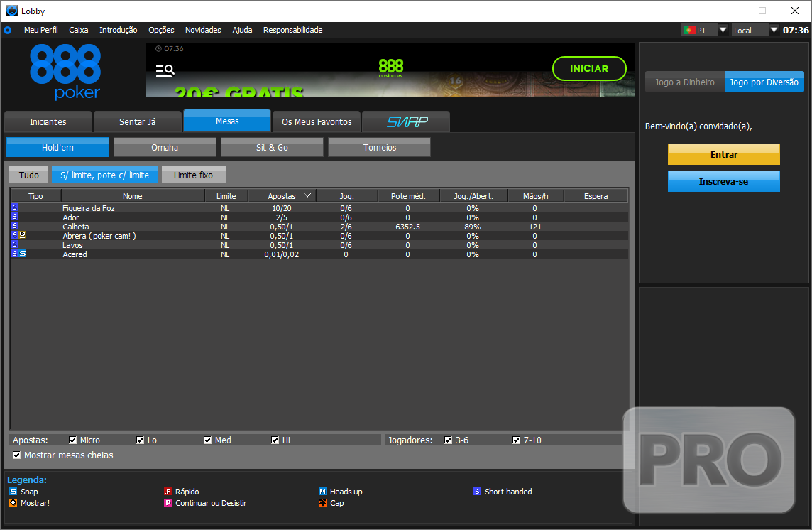The height and width of the screenshot is (530, 812).
Task: Click the Snap legend icon
Action: pyautogui.click(x=13, y=491)
